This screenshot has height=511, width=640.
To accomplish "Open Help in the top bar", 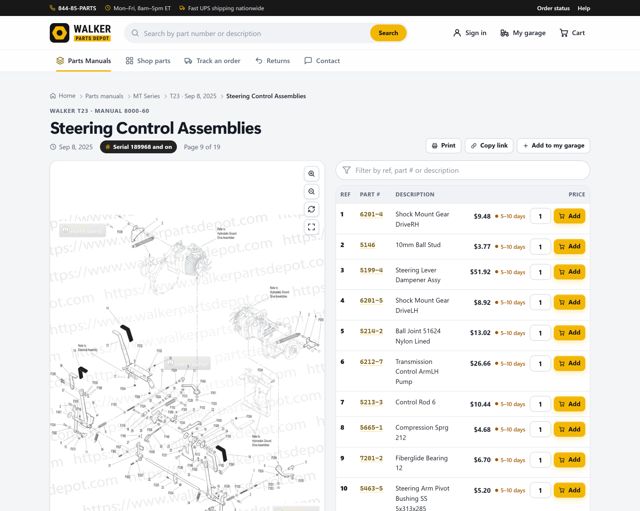I will (x=584, y=8).
